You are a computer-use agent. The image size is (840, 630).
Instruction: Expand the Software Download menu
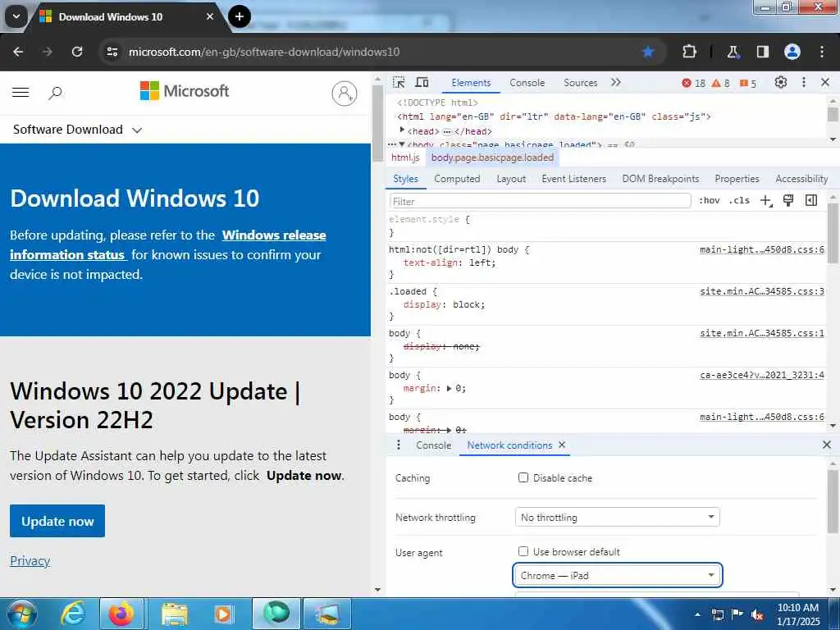(77, 130)
